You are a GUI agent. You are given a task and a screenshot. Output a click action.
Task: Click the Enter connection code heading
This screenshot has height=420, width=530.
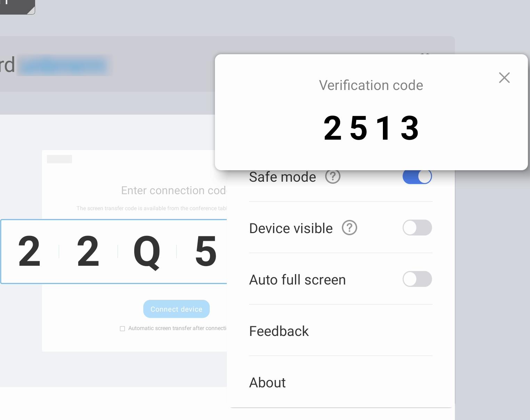[x=174, y=190]
